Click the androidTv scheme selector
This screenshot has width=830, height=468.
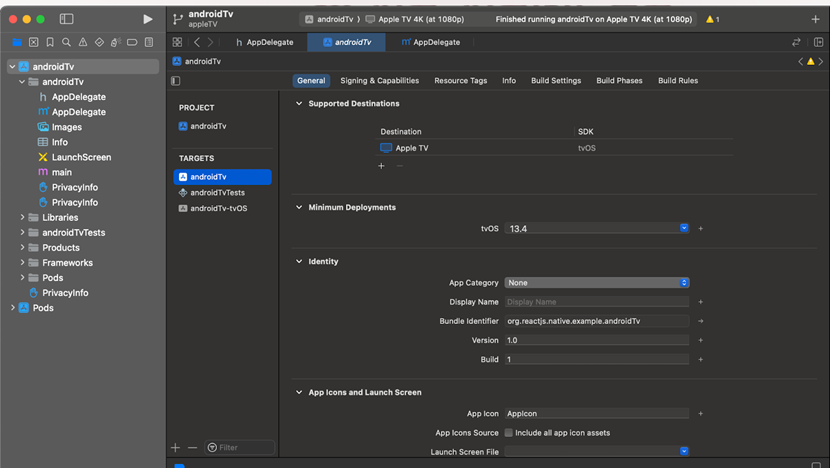pos(329,19)
